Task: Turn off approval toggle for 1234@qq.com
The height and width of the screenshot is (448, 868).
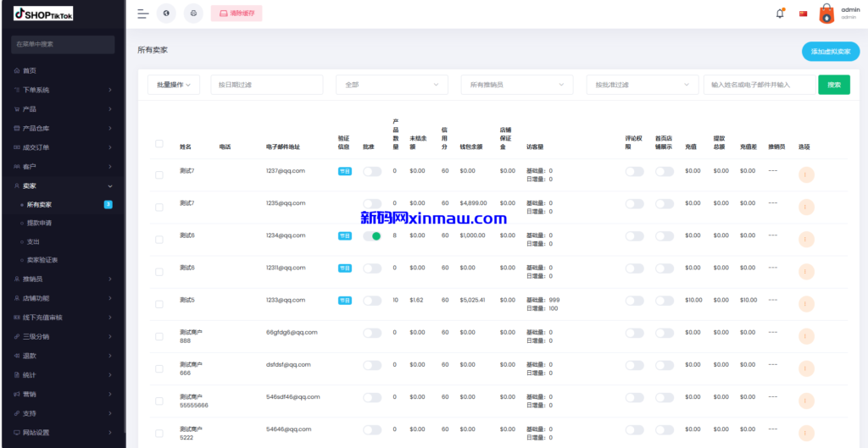Action: pos(372,236)
